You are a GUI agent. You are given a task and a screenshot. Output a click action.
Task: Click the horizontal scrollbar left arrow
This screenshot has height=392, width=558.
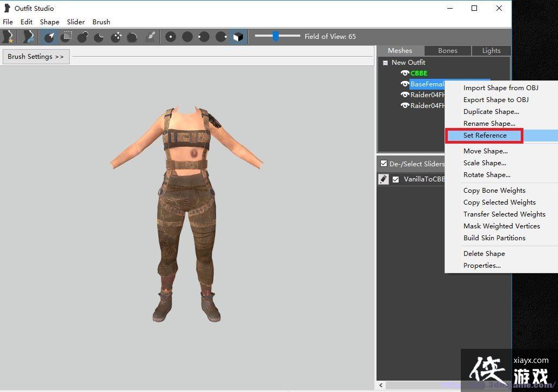tap(381, 386)
